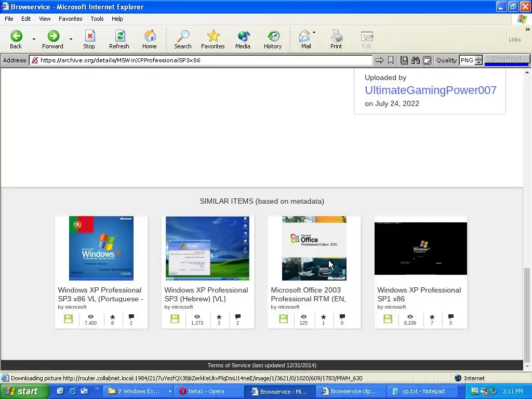Click the Mail toolbar button
The width and height of the screenshot is (532, 399).
coord(305,39)
